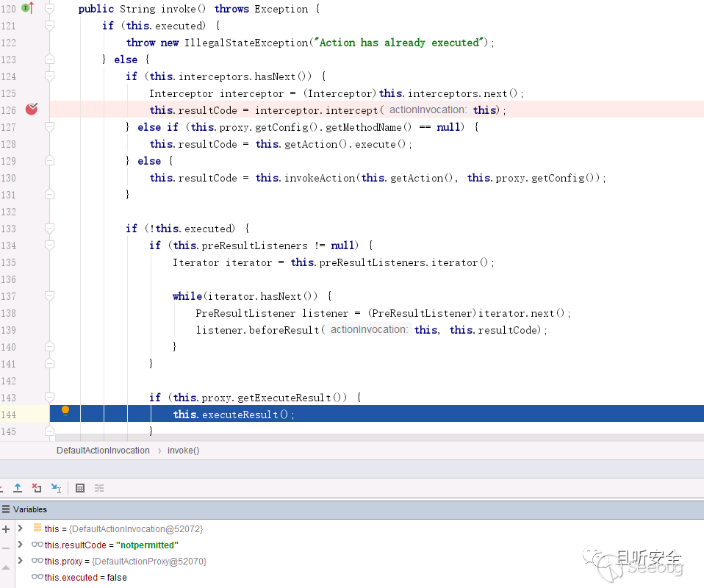Collapse the while loop fold on line 137
Image resolution: width=704 pixels, height=588 pixels.
50,296
